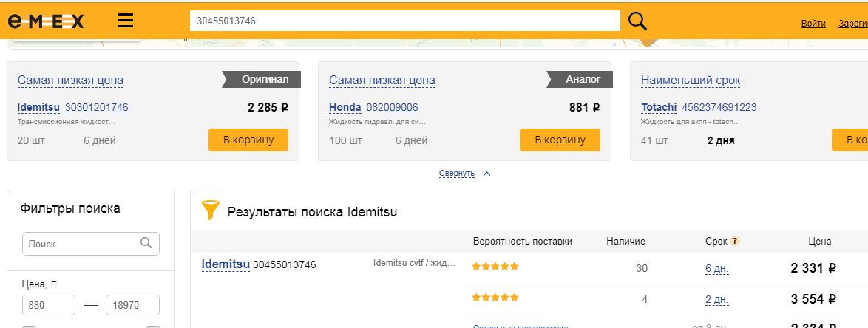
Task: Open part number 4562374691223 link
Action: pos(719,107)
